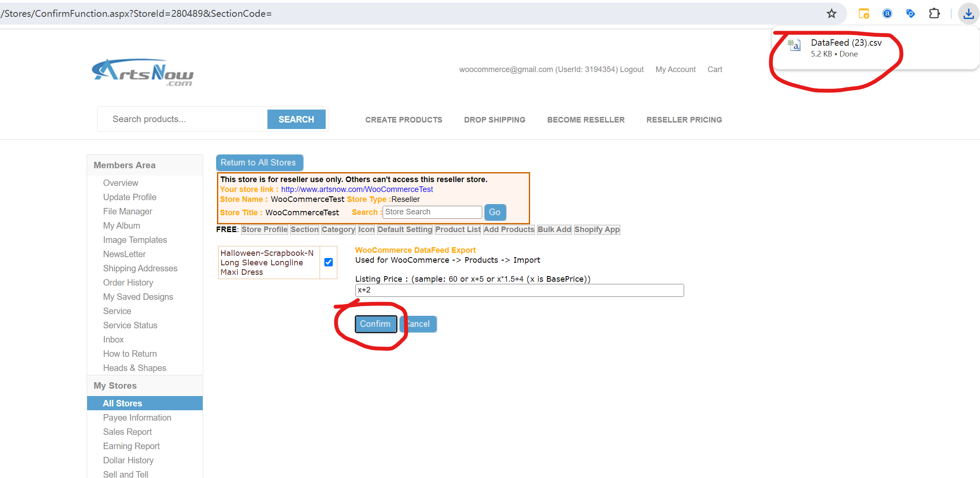Open the Bulk Add tab
The width and height of the screenshot is (980, 478).
tap(554, 230)
